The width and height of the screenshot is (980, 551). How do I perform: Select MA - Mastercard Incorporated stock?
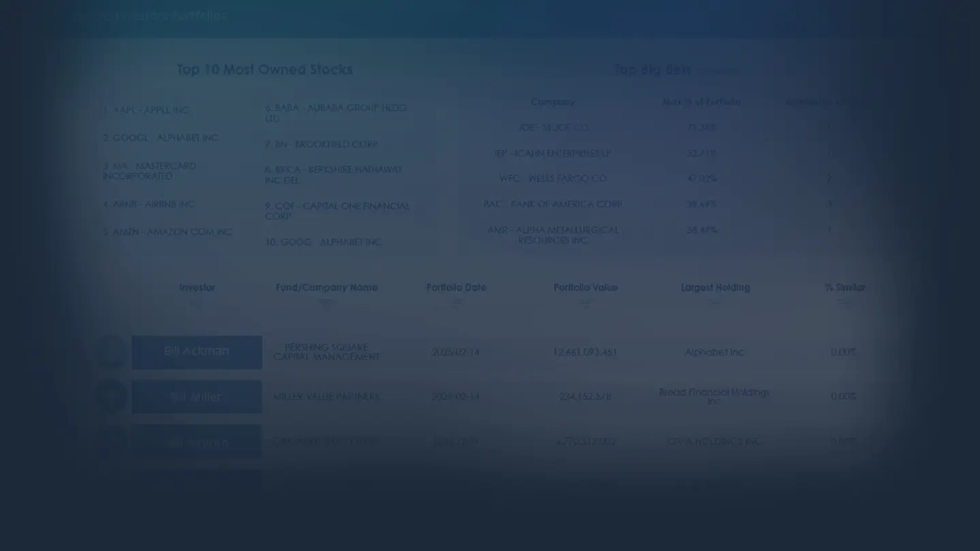pyautogui.click(x=149, y=170)
